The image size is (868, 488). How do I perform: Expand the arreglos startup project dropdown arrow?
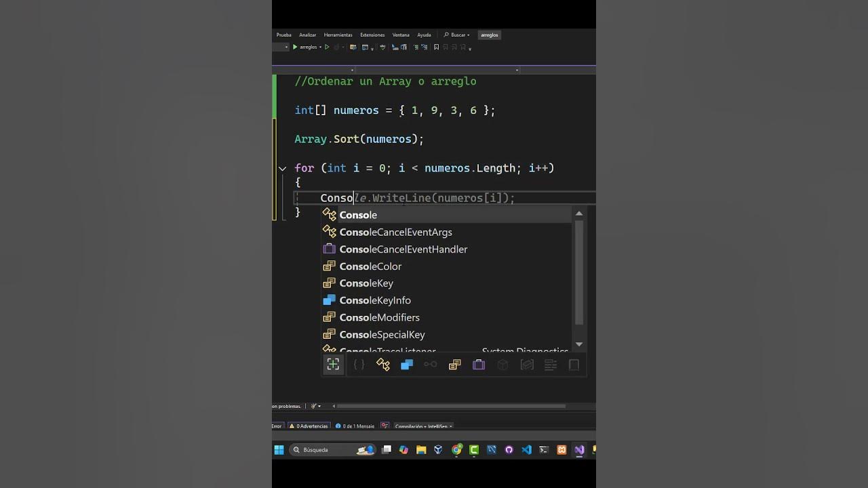click(x=320, y=47)
